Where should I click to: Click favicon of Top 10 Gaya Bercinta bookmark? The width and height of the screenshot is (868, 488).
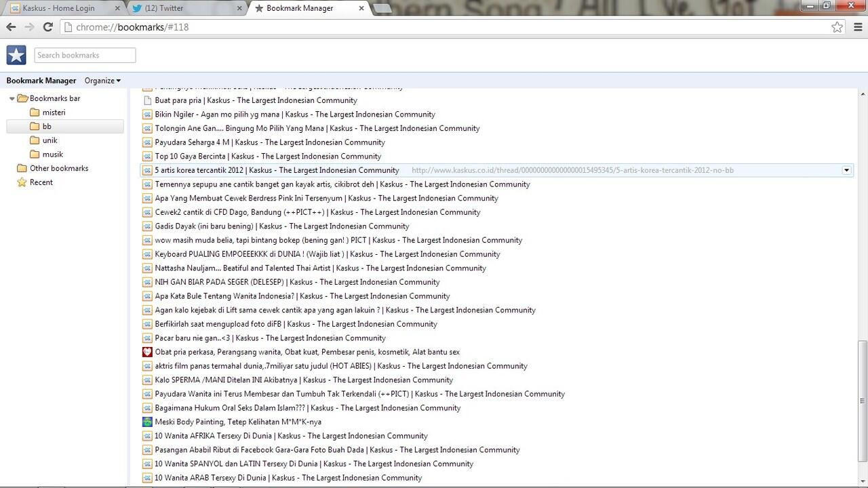tap(147, 156)
